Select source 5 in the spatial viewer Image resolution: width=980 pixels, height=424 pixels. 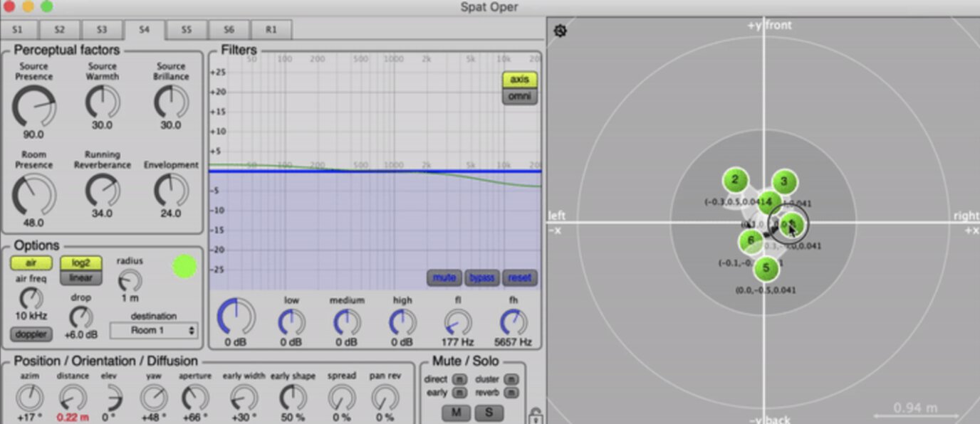click(766, 268)
